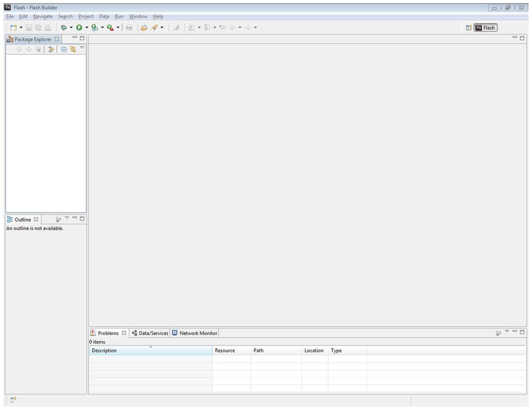Open the File menu
Screen dimensions: 532x410
coord(10,16)
